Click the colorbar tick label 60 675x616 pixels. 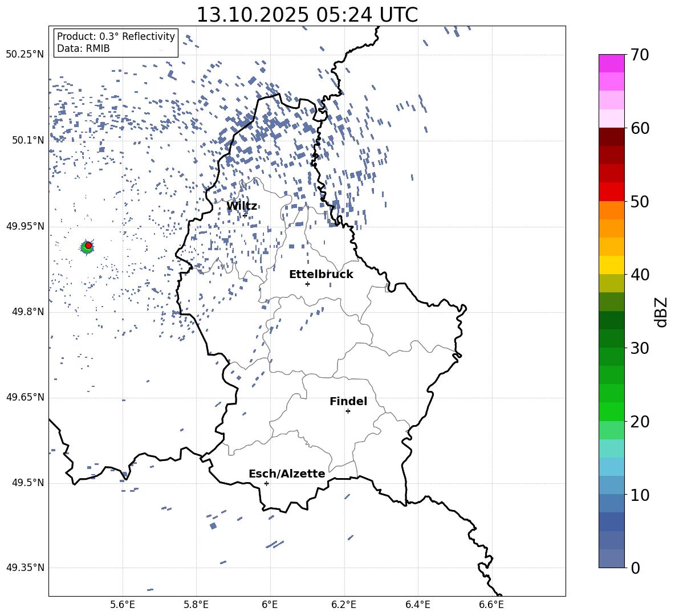[640, 128]
